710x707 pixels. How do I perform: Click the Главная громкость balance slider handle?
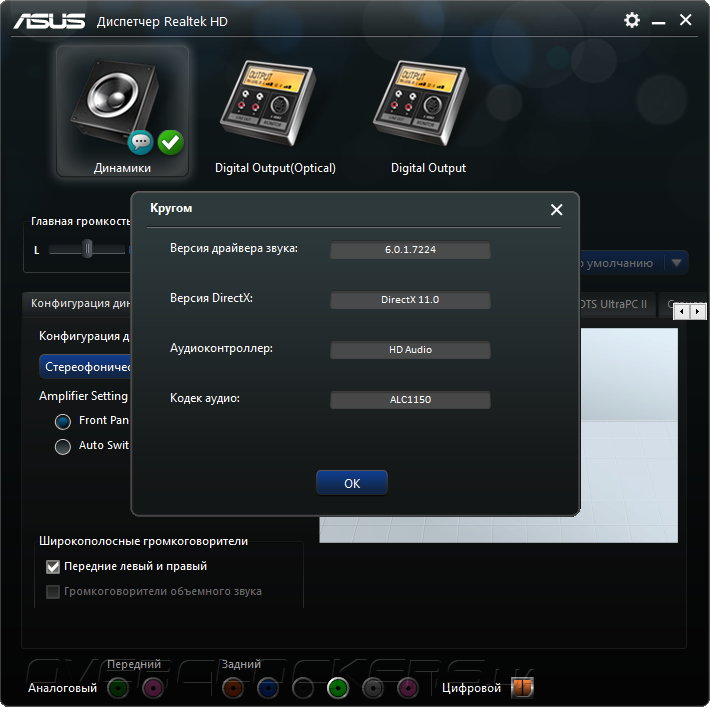point(87,249)
